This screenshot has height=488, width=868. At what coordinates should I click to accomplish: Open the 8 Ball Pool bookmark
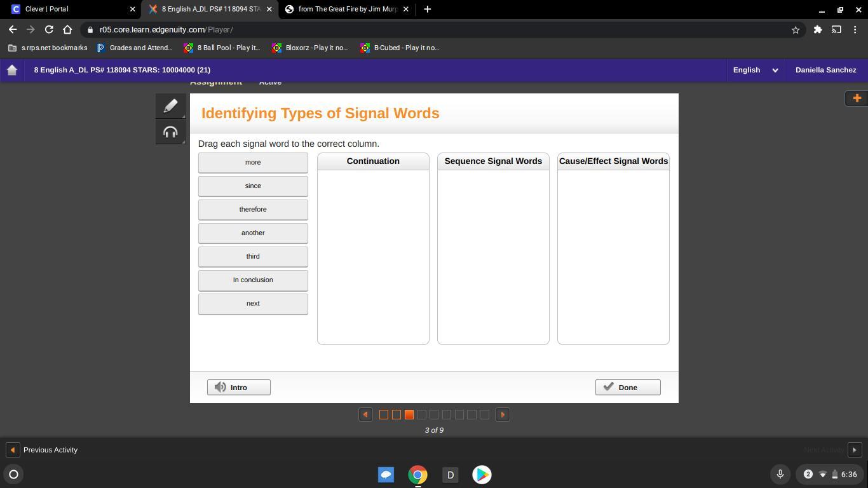222,48
